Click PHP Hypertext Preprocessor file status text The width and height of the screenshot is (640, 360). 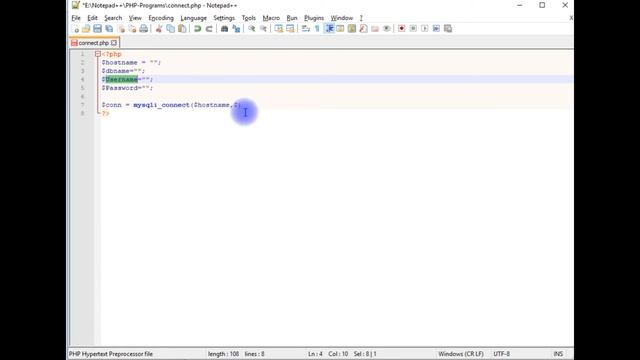click(x=111, y=354)
